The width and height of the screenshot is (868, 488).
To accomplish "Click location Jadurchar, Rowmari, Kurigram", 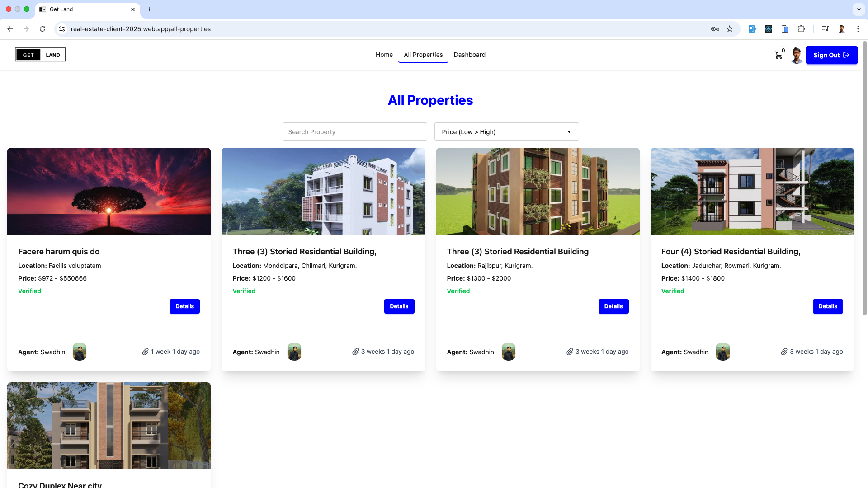I will coord(736,266).
